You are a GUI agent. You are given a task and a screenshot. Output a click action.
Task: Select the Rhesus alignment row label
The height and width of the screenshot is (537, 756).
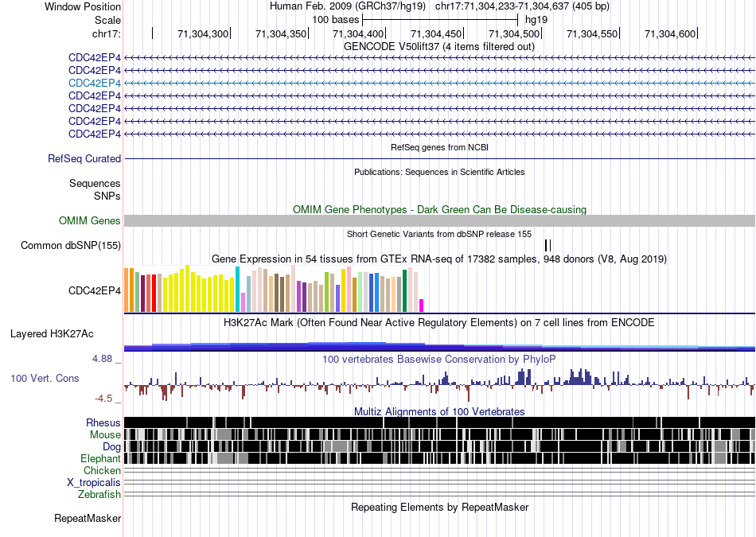click(103, 422)
